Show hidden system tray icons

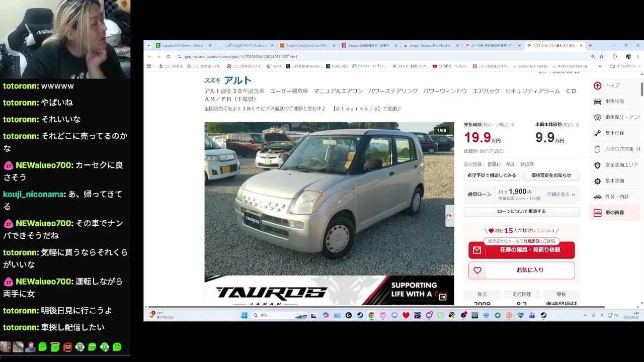pyautogui.click(x=585, y=315)
